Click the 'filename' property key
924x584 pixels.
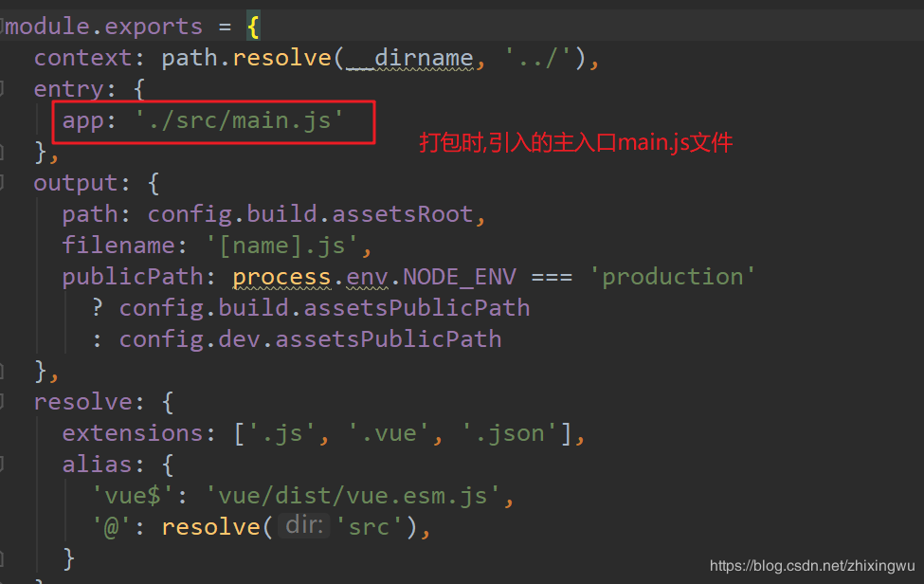[118, 246]
